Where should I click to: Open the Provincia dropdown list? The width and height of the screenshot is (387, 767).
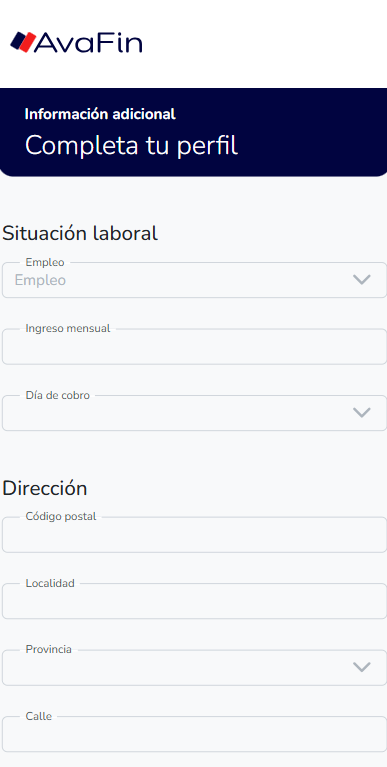pos(194,667)
